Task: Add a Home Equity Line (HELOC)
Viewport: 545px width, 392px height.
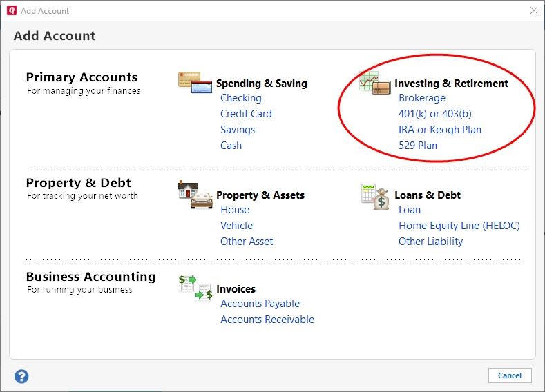Action: pos(459,226)
